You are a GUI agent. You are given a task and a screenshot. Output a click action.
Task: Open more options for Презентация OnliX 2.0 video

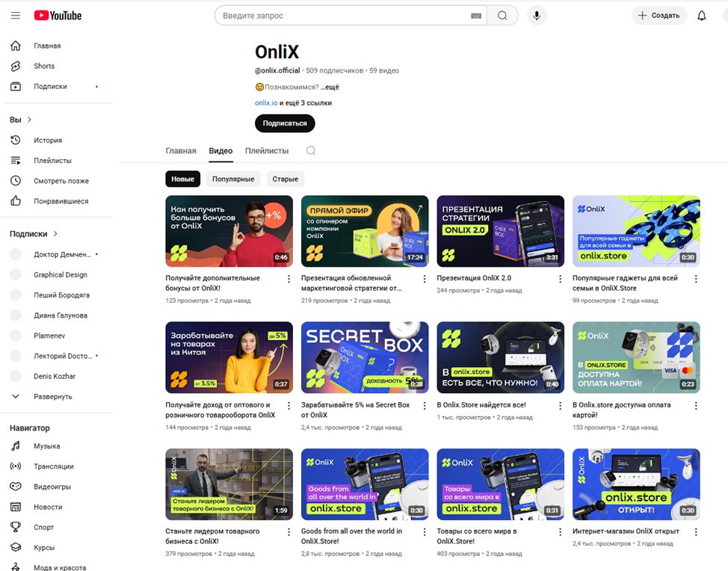[561, 279]
